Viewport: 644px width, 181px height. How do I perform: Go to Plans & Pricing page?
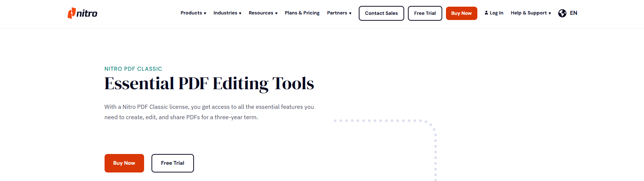(302, 13)
